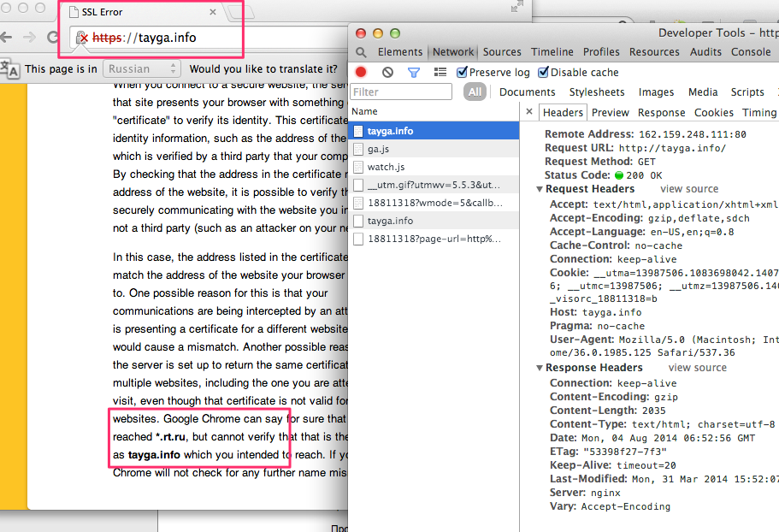The height and width of the screenshot is (532, 779).
Task: Filter requests by Scripts
Action: click(x=747, y=92)
